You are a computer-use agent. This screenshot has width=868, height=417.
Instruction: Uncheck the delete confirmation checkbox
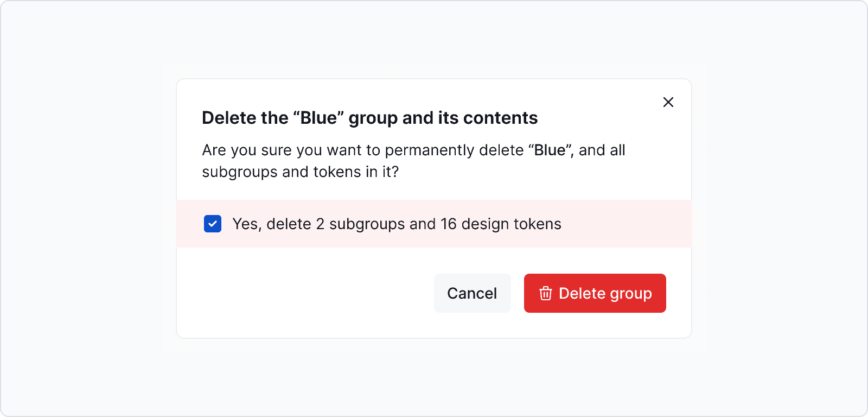point(213,224)
